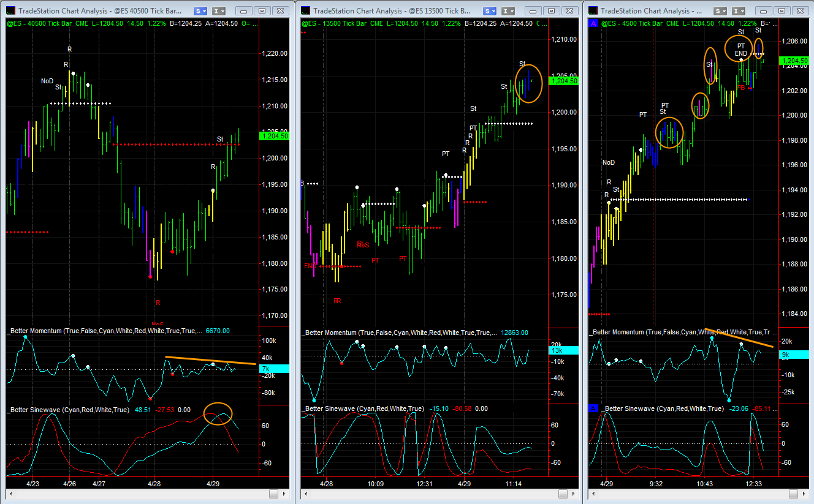Open the I dropdown in the 13500 Tick Bar window
The width and height of the screenshot is (814, 504).
click(508, 11)
